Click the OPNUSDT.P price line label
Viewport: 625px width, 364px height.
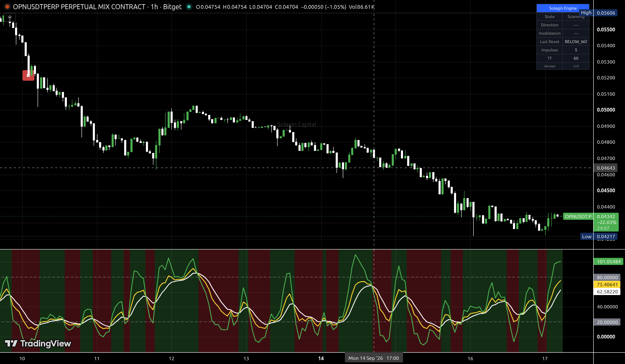click(578, 216)
